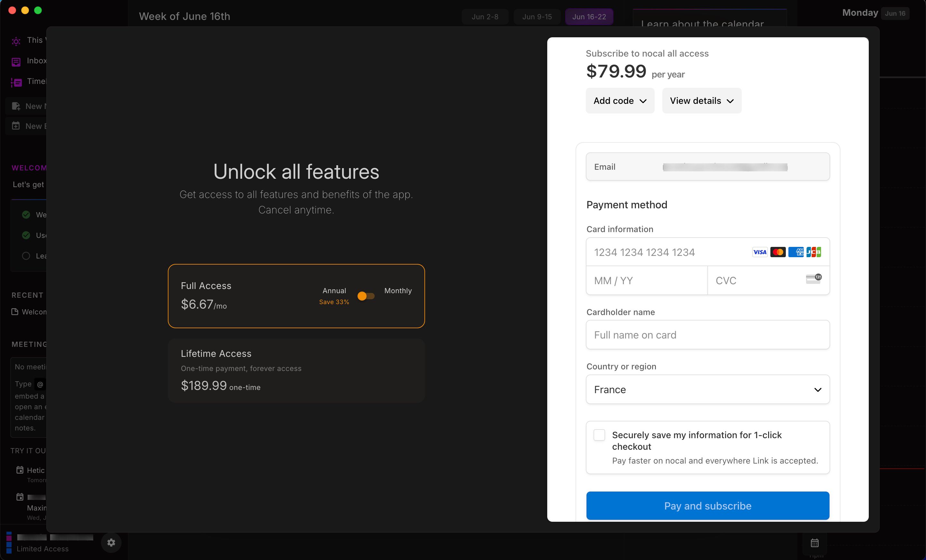Select the Lifetime Access plan card
This screenshot has height=560, width=926.
click(296, 371)
